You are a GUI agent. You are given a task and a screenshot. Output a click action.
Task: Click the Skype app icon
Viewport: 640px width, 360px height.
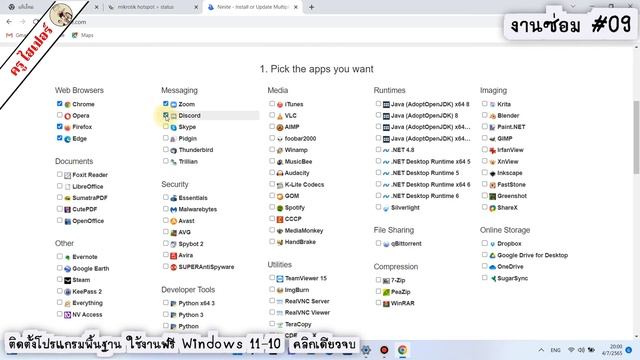[174, 127]
